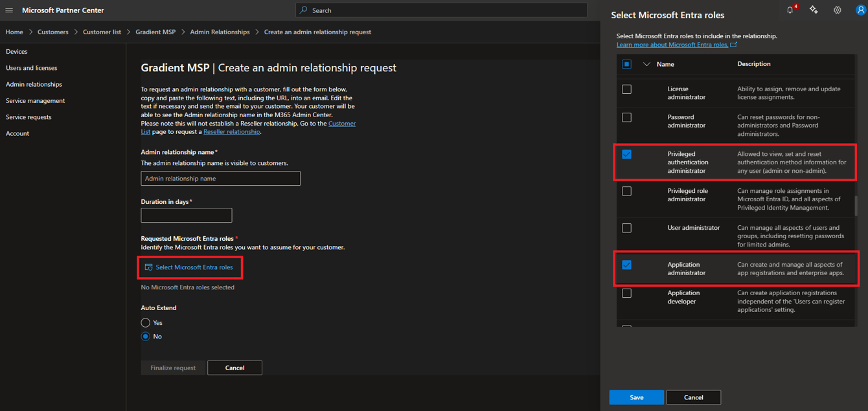The image size is (868, 411).
Task: Open the Reseller relationship link
Action: 232,131
